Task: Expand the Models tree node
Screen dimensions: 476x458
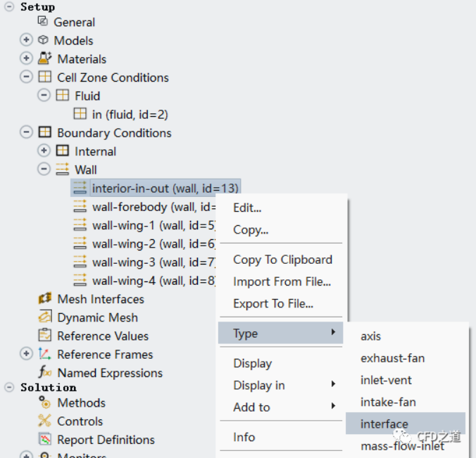Action: point(27,40)
